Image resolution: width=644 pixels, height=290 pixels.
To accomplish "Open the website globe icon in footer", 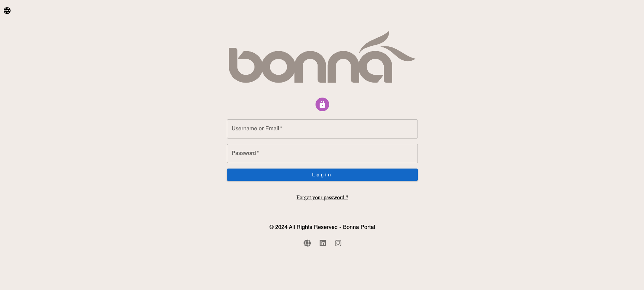I will pyautogui.click(x=307, y=243).
